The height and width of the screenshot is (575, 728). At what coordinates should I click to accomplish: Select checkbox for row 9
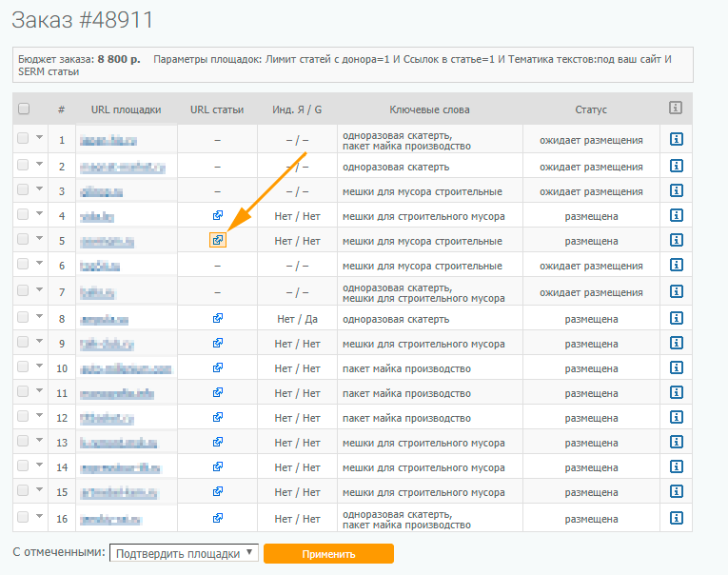[23, 342]
